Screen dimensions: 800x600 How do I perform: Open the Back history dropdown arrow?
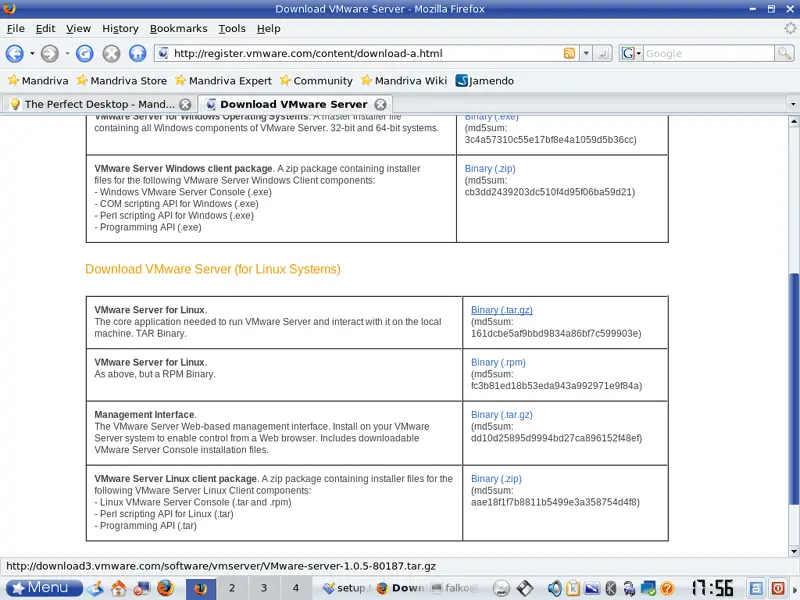(32, 54)
